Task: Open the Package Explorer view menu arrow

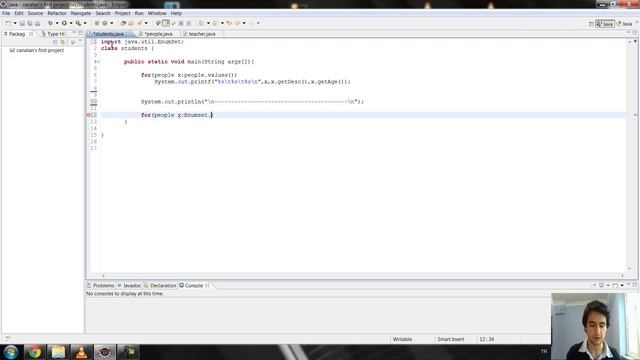Action: (73, 42)
